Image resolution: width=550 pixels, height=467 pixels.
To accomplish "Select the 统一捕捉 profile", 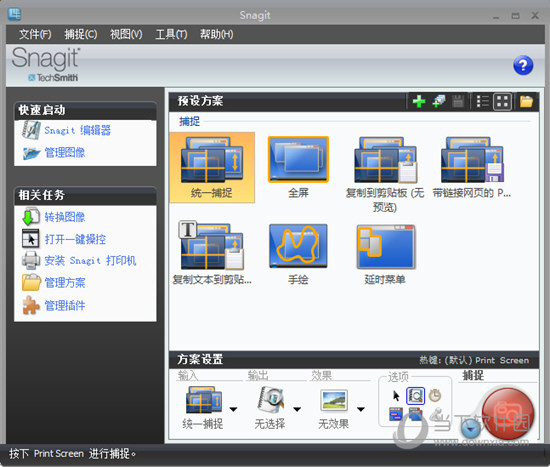I will coord(212,167).
